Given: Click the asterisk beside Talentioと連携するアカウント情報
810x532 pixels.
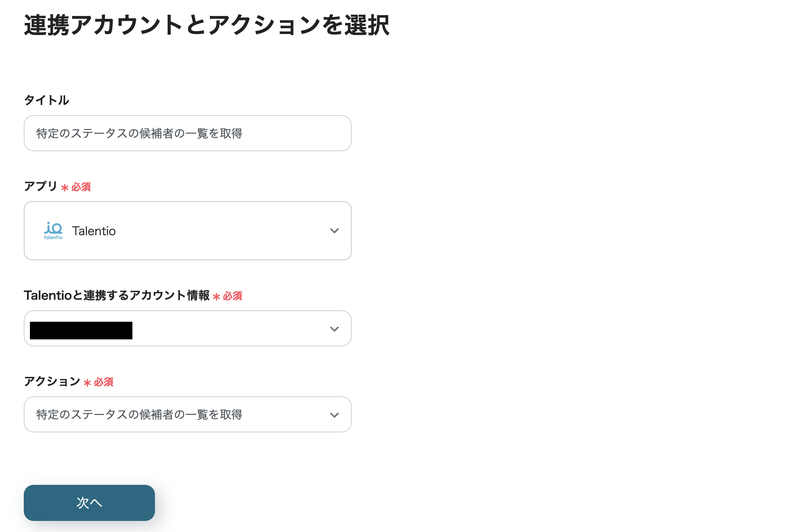Looking at the screenshot, I should click(x=216, y=296).
